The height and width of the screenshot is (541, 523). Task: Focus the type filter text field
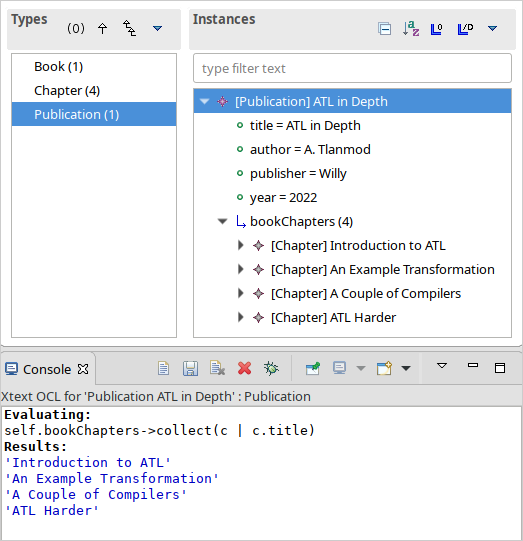pos(352,68)
